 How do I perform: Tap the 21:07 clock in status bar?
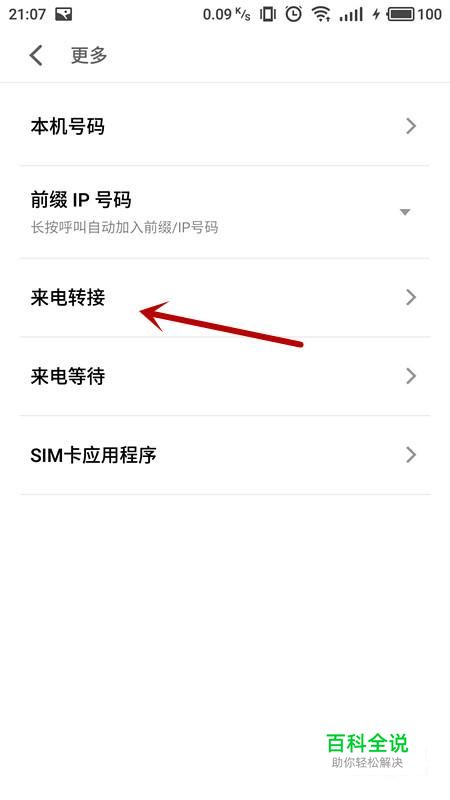[27, 14]
